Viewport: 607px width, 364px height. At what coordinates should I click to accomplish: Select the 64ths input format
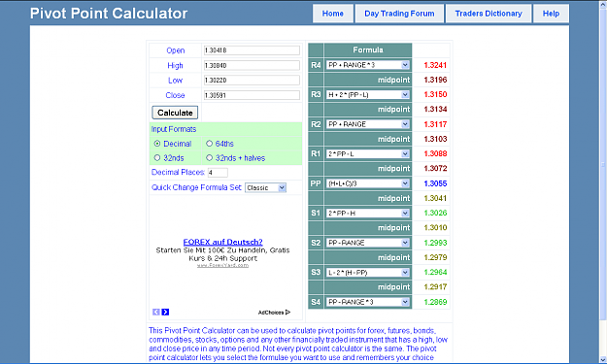[x=210, y=144]
